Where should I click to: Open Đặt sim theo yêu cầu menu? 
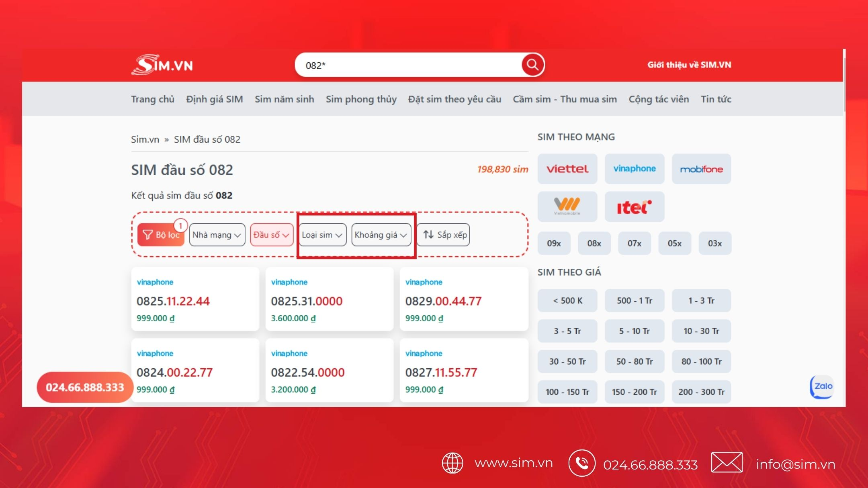pyautogui.click(x=454, y=99)
